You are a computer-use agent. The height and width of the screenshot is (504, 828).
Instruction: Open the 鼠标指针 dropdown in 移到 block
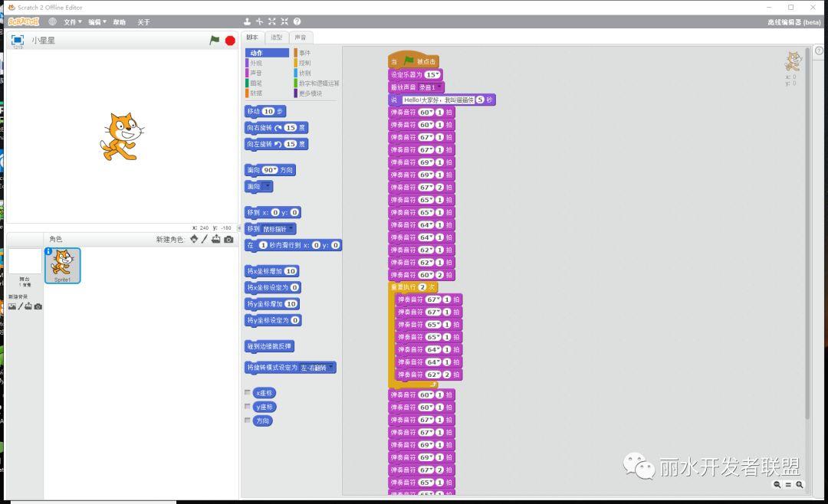coord(278,229)
